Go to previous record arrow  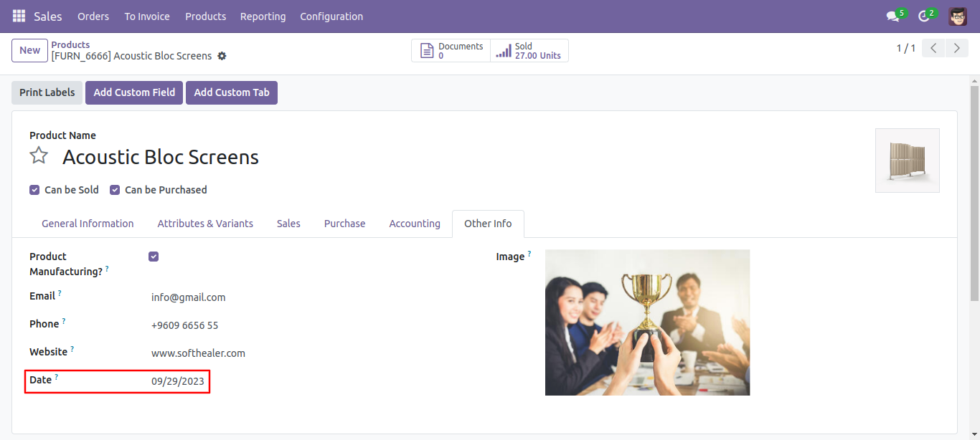pos(933,48)
